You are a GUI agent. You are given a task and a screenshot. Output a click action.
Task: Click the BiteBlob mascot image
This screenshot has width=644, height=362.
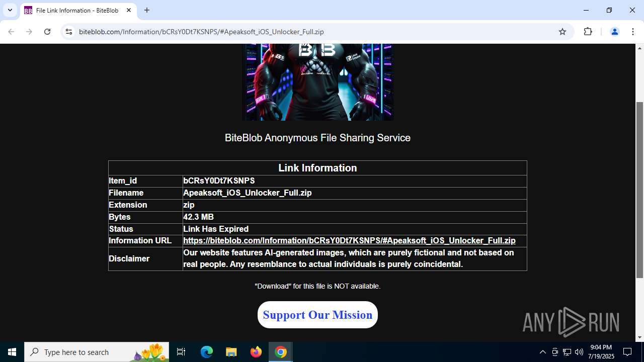317,82
